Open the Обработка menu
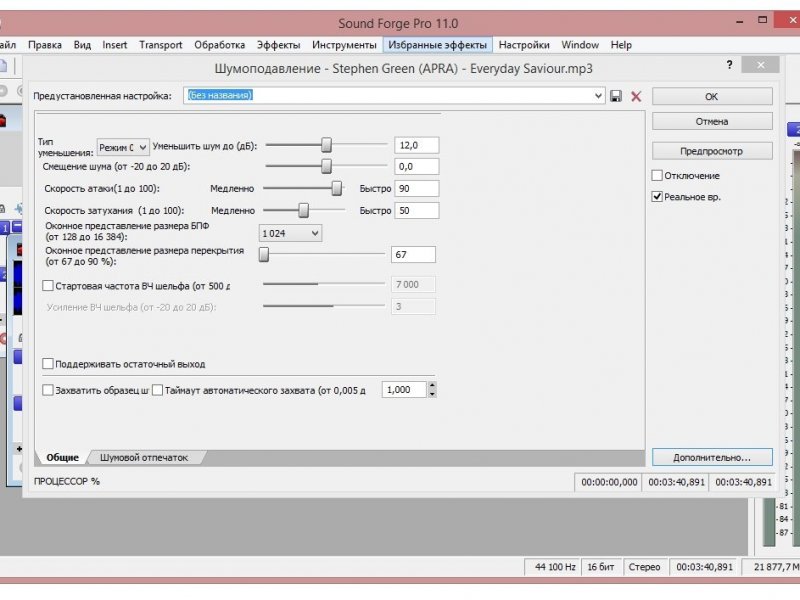800x600 pixels. pos(219,45)
